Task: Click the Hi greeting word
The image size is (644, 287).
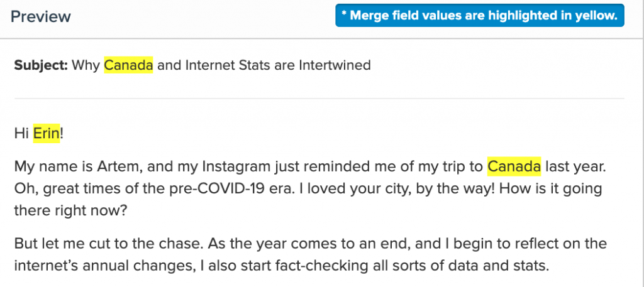Action: (21, 133)
